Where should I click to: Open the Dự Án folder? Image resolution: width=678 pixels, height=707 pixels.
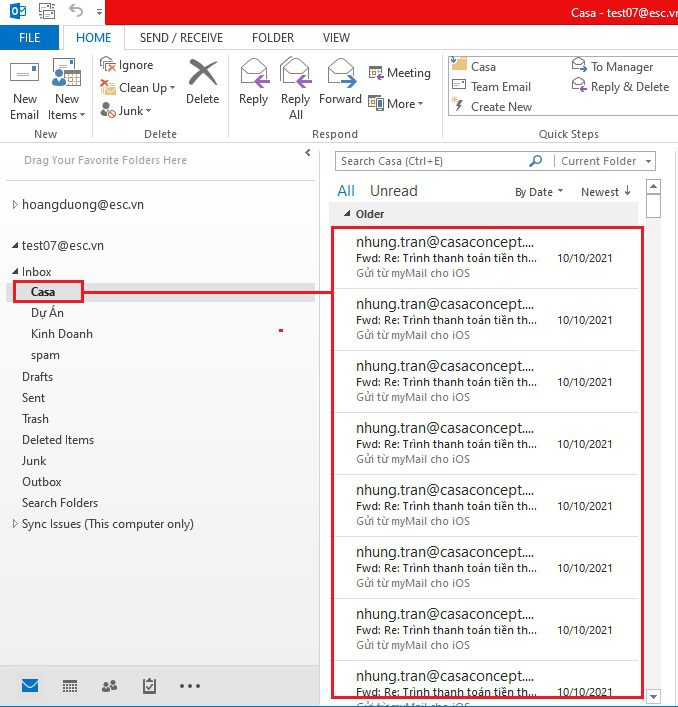[x=47, y=312]
